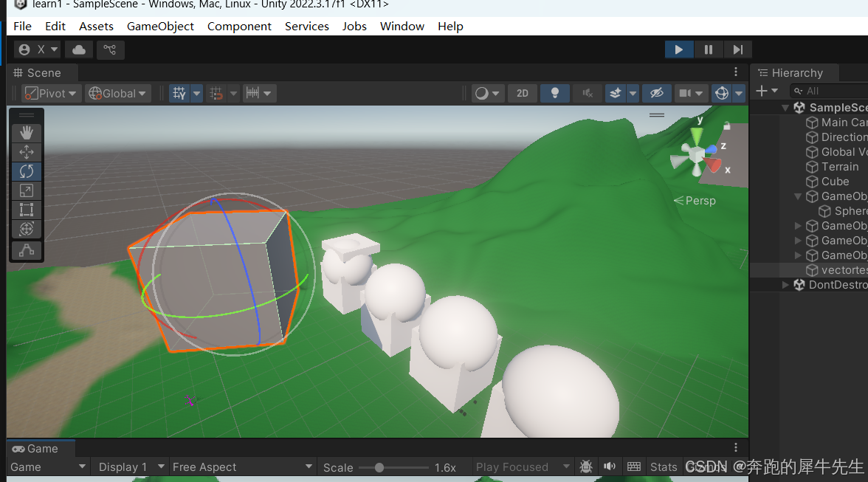The image size is (868, 482).
Task: Click the Hierarchy search field
Action: (x=829, y=91)
